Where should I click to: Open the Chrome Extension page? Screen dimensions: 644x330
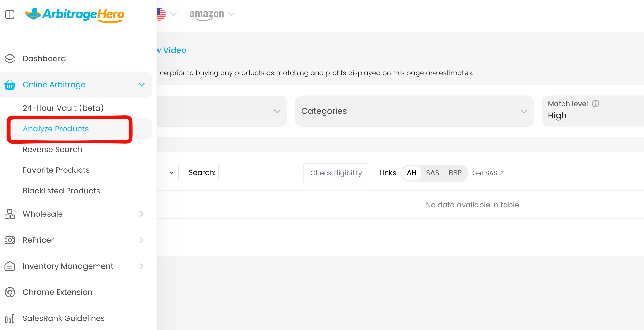click(57, 292)
